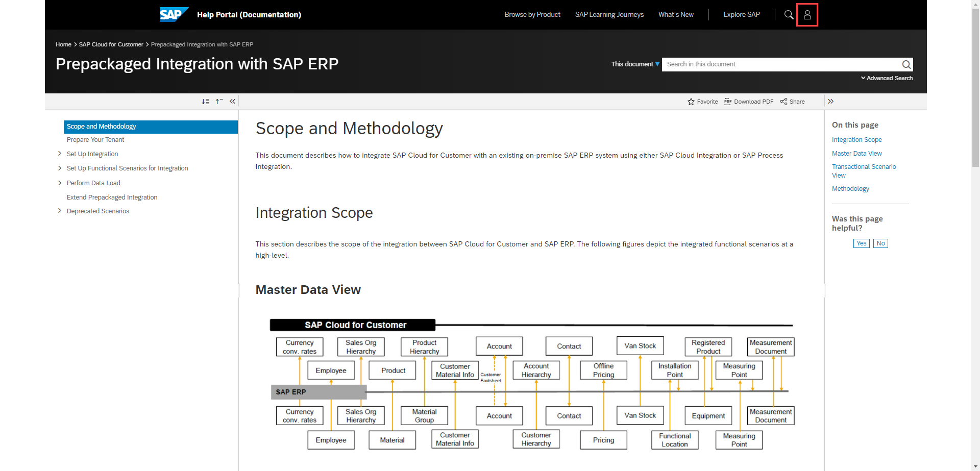980x471 pixels.
Task: Click the right panel resize handle
Action: tap(824, 290)
